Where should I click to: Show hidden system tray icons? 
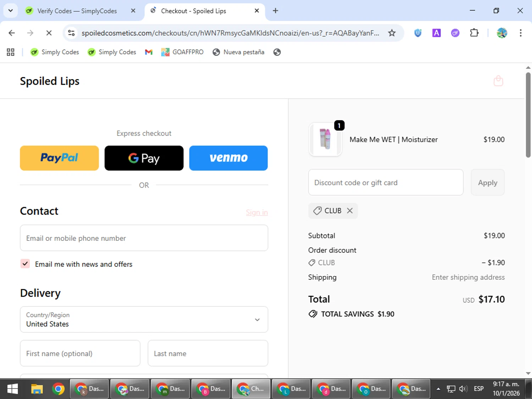pos(438,389)
